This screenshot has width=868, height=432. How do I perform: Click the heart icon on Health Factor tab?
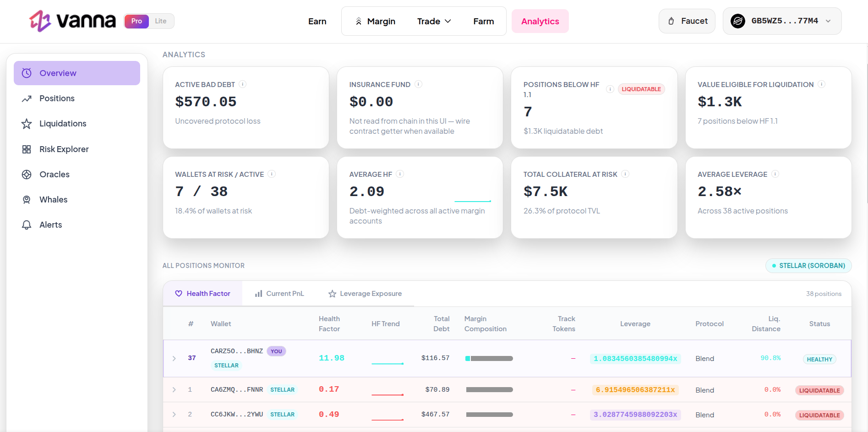pos(179,294)
